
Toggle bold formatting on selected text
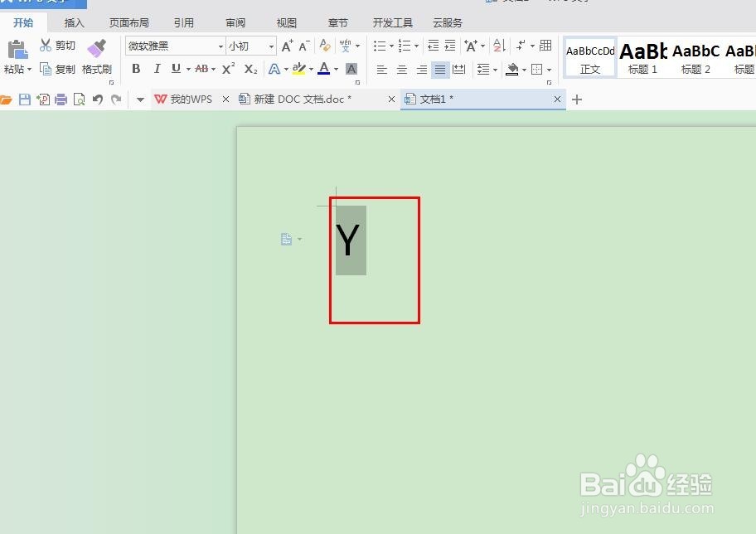(135, 69)
